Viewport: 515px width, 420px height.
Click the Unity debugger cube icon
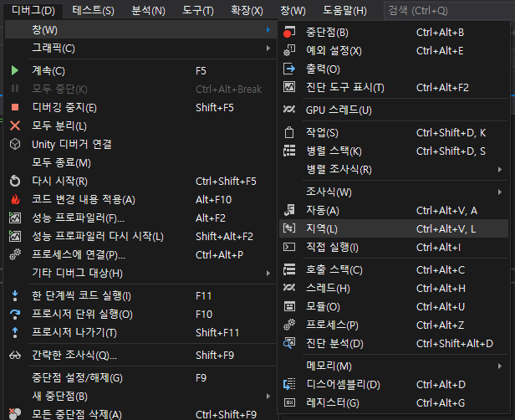[x=15, y=144]
